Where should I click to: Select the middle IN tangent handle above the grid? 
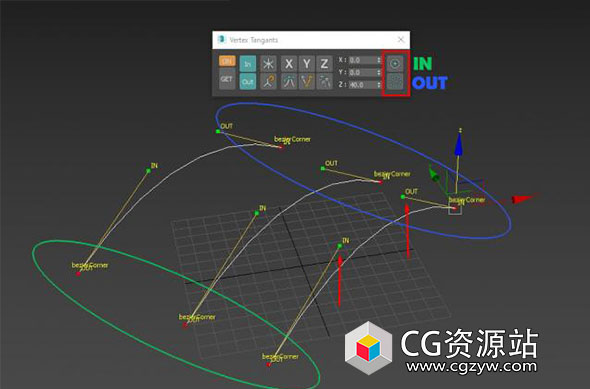tap(257, 213)
